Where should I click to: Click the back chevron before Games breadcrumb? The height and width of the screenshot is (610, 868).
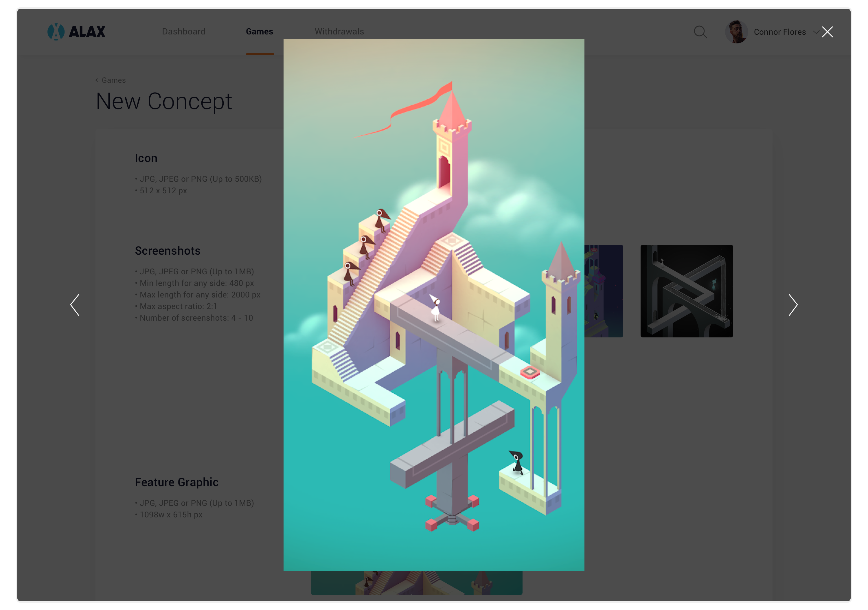97,80
